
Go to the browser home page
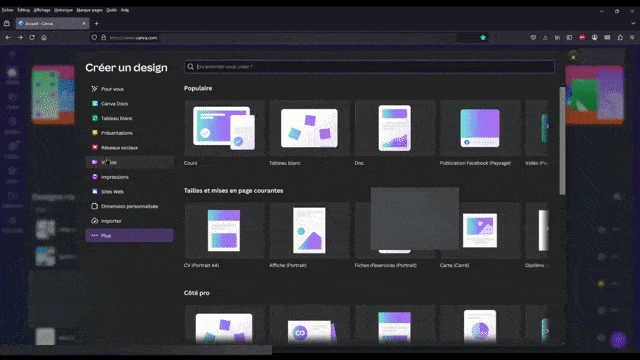[44, 37]
